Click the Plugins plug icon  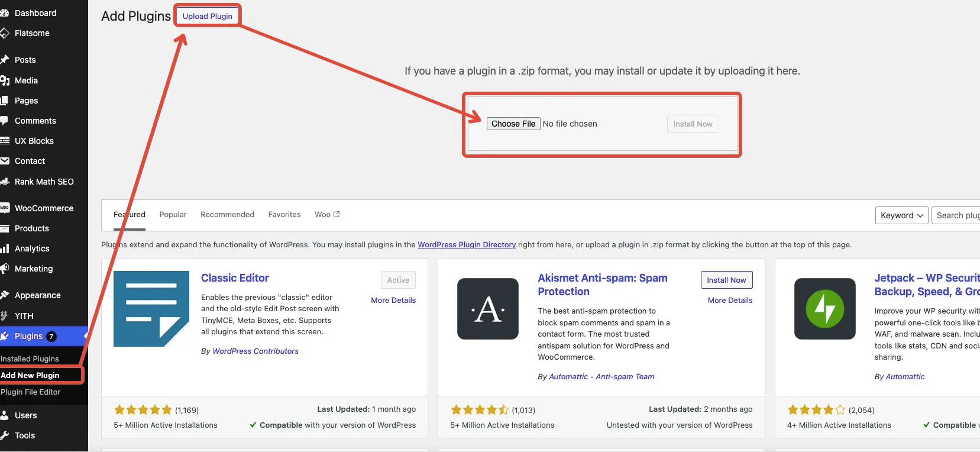click(4, 336)
